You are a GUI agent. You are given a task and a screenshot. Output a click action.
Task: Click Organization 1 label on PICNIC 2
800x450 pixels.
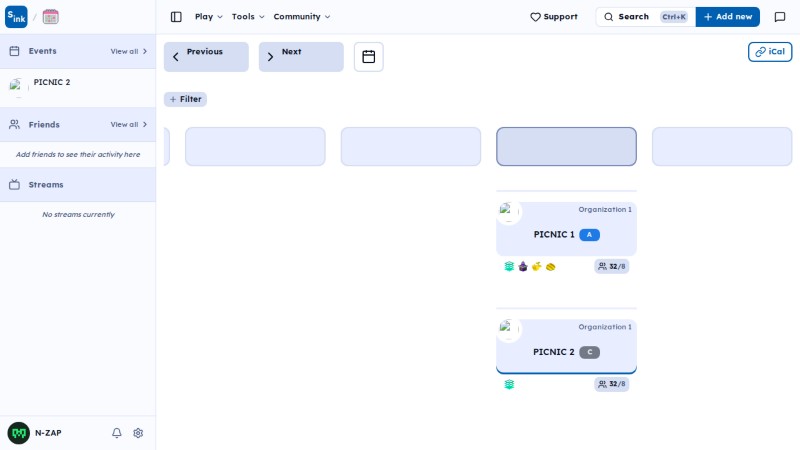click(605, 327)
